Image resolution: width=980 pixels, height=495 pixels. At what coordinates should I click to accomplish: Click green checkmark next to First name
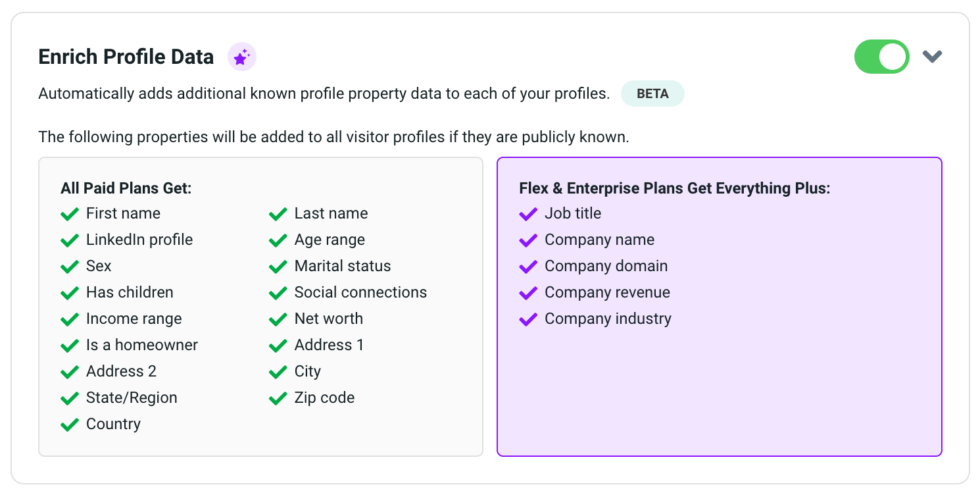(70, 214)
